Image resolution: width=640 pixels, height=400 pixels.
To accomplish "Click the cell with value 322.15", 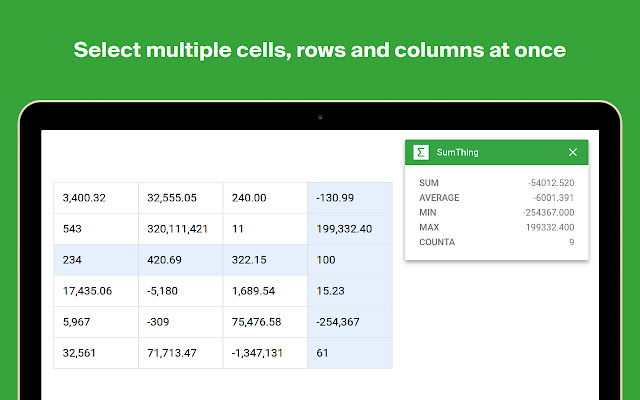I will [265, 260].
